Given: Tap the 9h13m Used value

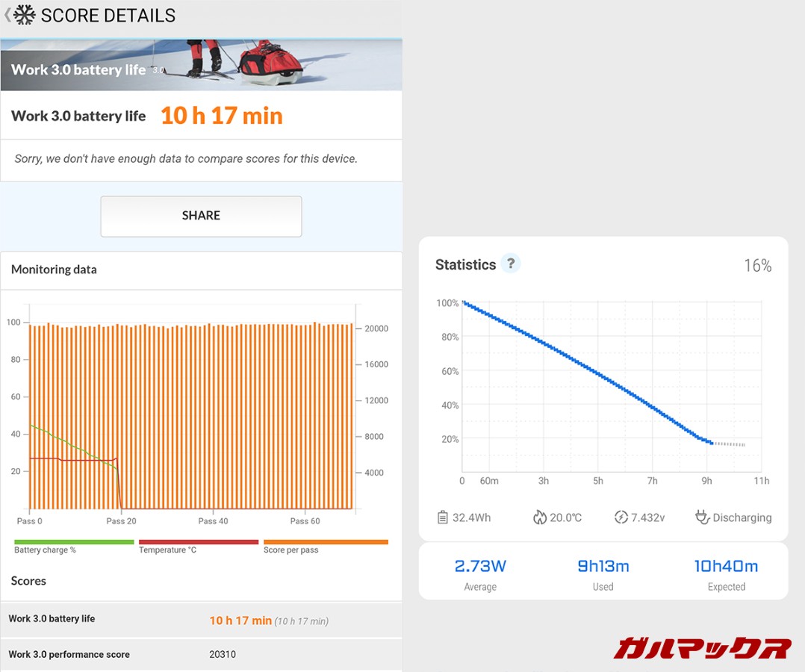Looking at the screenshot, I should tap(603, 567).
